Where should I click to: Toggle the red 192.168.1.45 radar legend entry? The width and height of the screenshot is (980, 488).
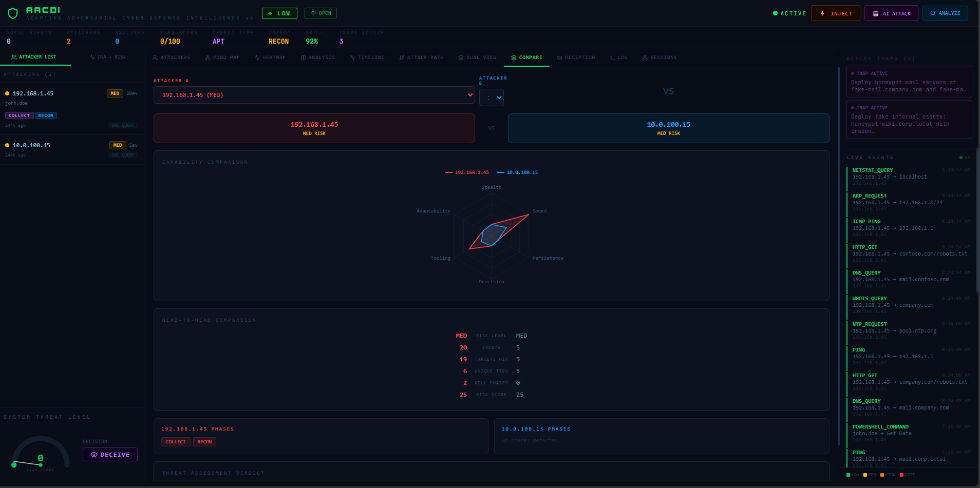(467, 172)
